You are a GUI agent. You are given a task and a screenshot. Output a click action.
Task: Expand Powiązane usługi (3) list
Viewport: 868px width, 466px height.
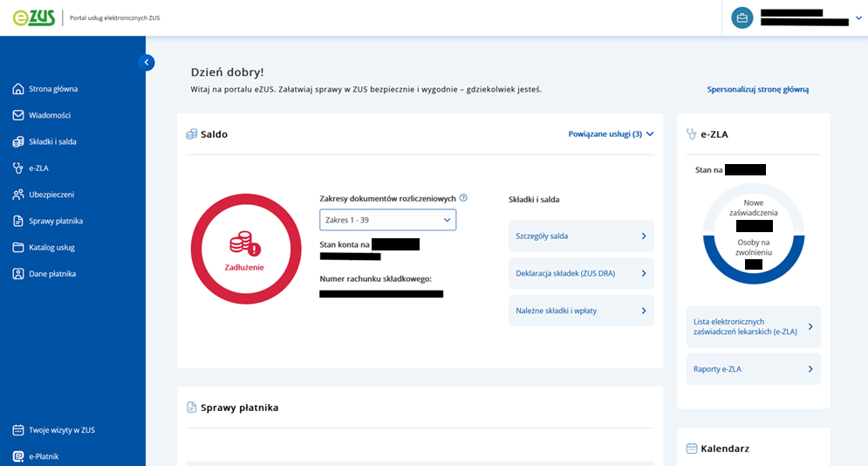click(611, 134)
